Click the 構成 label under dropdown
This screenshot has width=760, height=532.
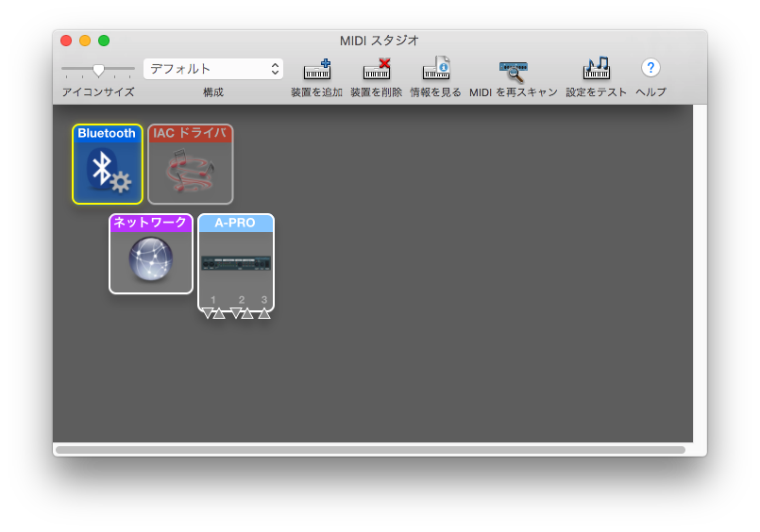point(213,92)
